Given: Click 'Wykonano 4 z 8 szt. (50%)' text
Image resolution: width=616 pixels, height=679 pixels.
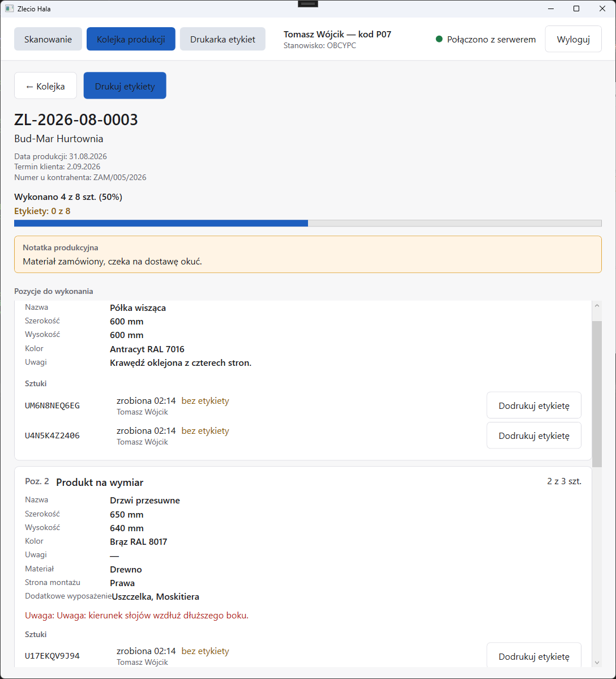Looking at the screenshot, I should (69, 197).
